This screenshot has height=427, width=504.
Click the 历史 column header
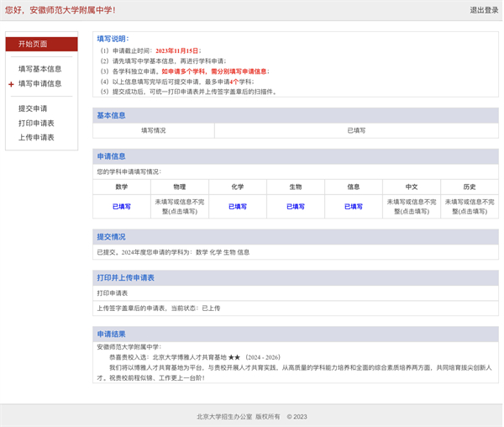point(470,187)
